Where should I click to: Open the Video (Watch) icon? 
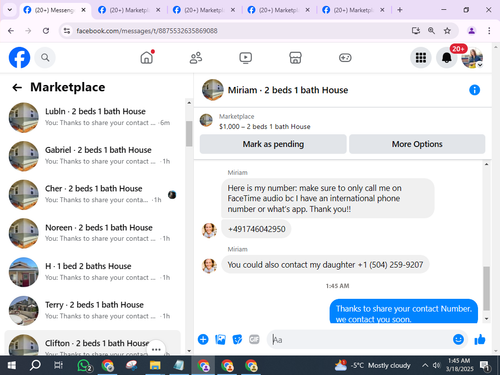coord(246,58)
